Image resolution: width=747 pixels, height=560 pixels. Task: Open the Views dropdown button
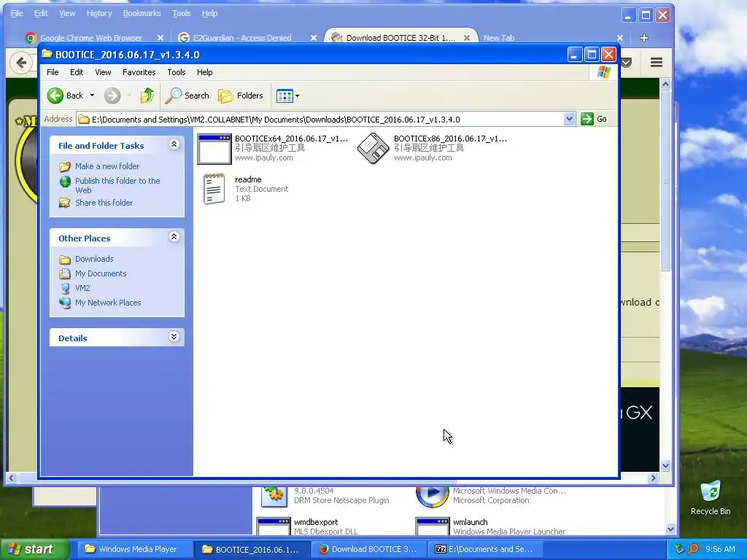pyautogui.click(x=287, y=96)
